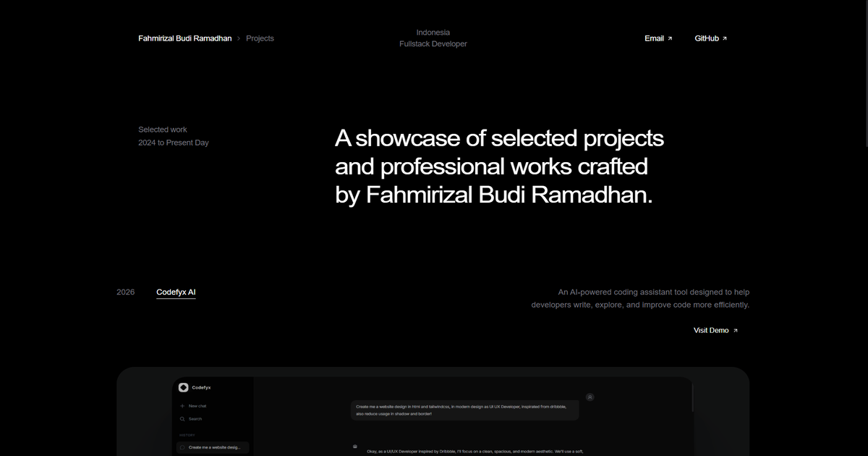Click the 'Selected work' label

163,130
